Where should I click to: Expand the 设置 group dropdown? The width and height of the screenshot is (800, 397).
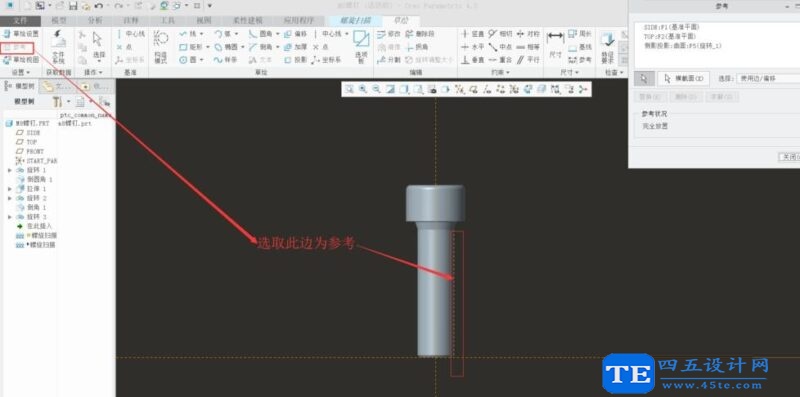21,72
